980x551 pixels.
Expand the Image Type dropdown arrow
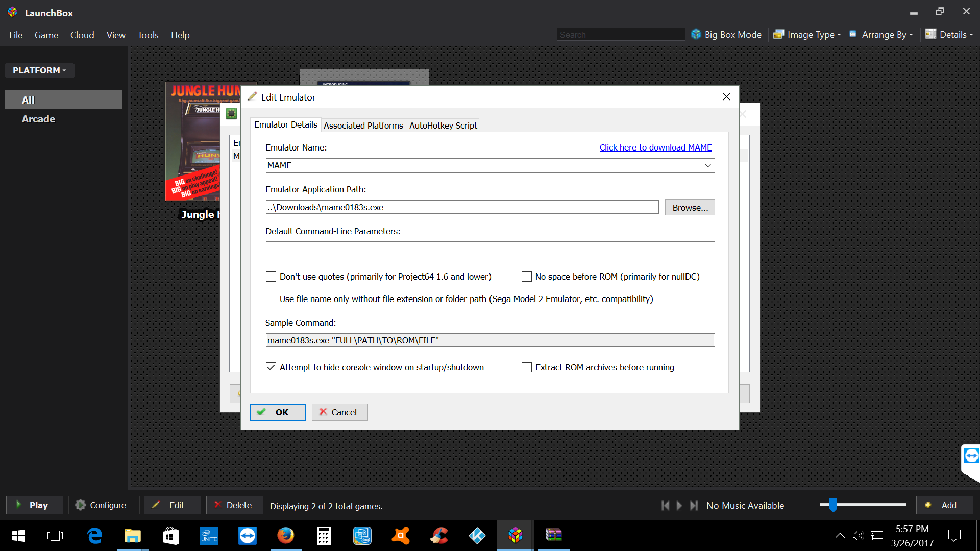coord(839,35)
